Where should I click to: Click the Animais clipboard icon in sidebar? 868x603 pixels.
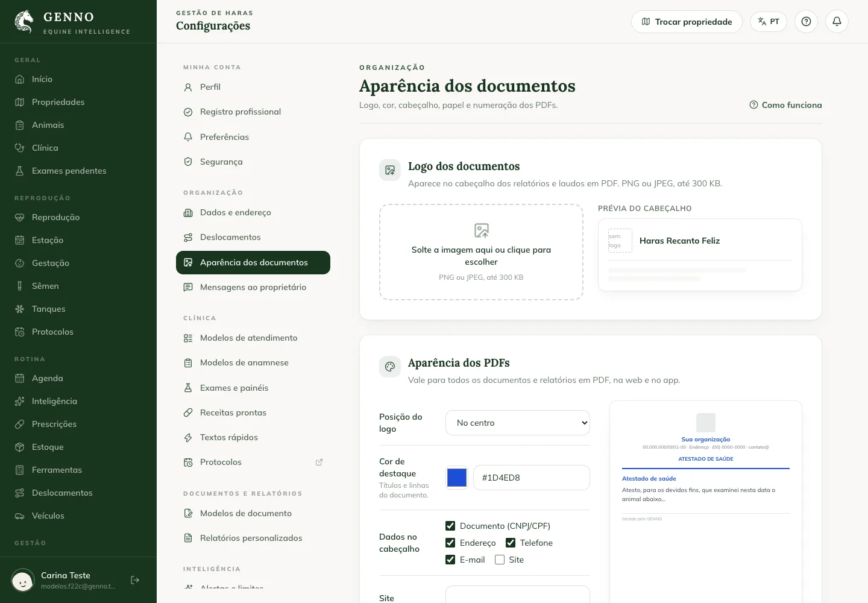[19, 125]
